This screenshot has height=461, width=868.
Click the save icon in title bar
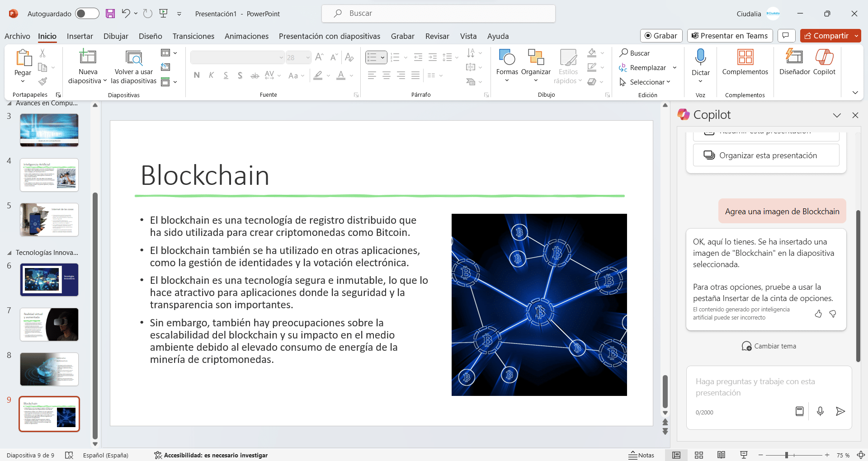(110, 14)
